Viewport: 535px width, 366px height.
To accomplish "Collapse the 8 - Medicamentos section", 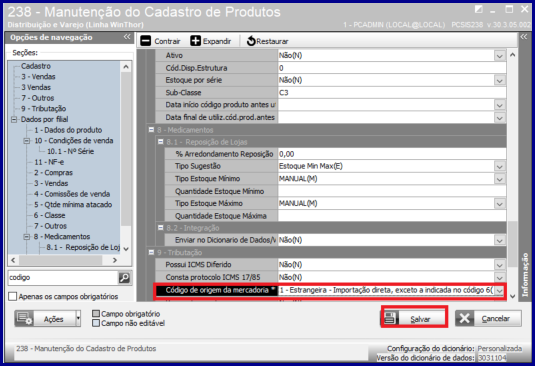I will click(x=151, y=130).
